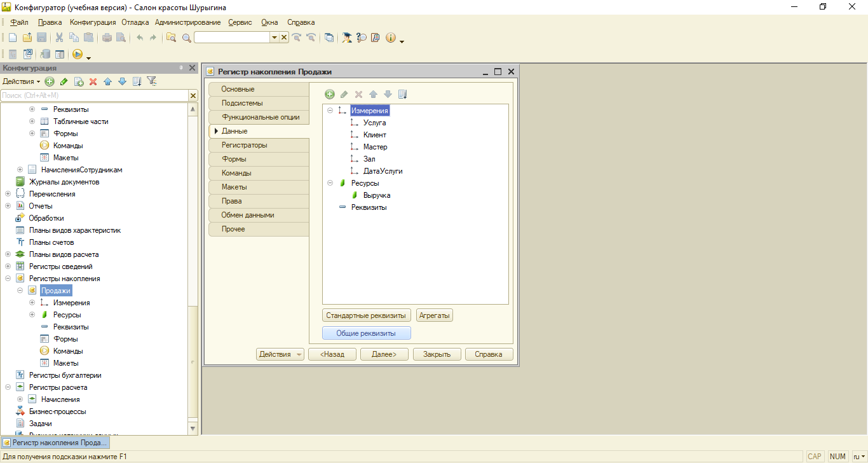
Task: Open the toolbar search field dropdown arrow
Action: [275, 38]
